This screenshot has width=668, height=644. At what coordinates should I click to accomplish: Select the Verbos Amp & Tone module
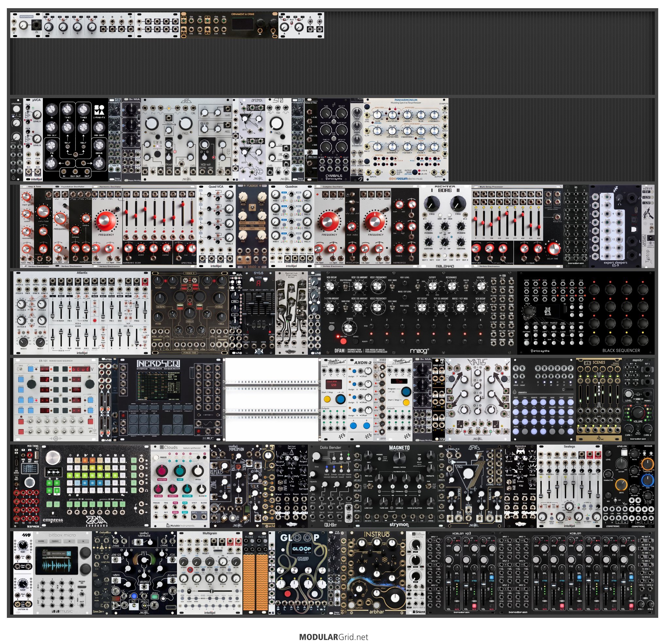click(x=36, y=227)
